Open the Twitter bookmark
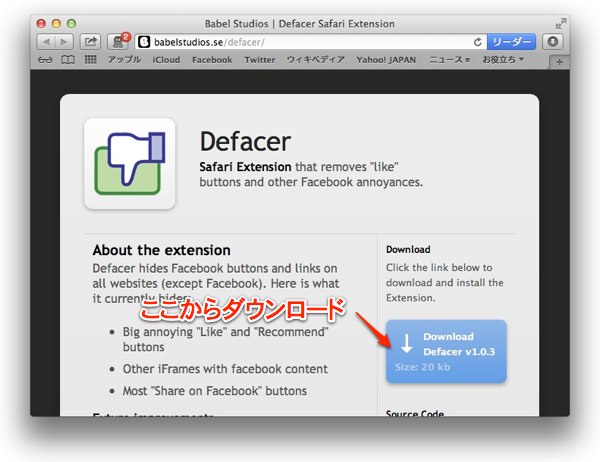The image size is (600, 462). (x=259, y=60)
